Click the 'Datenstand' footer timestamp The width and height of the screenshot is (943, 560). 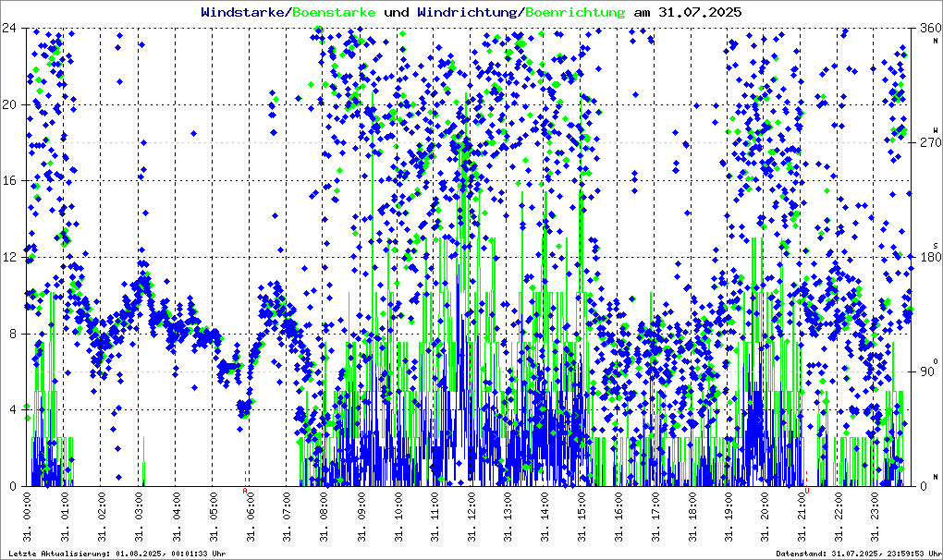coord(858,554)
